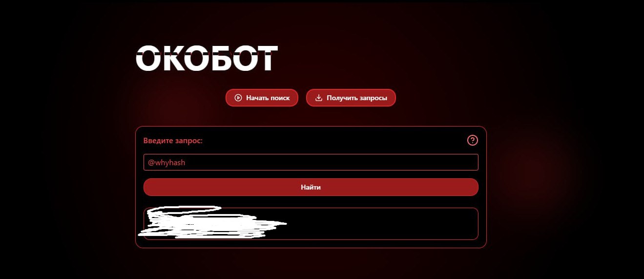Click the Получить запросы button
Screen dimensions: 644x279
tap(351, 98)
